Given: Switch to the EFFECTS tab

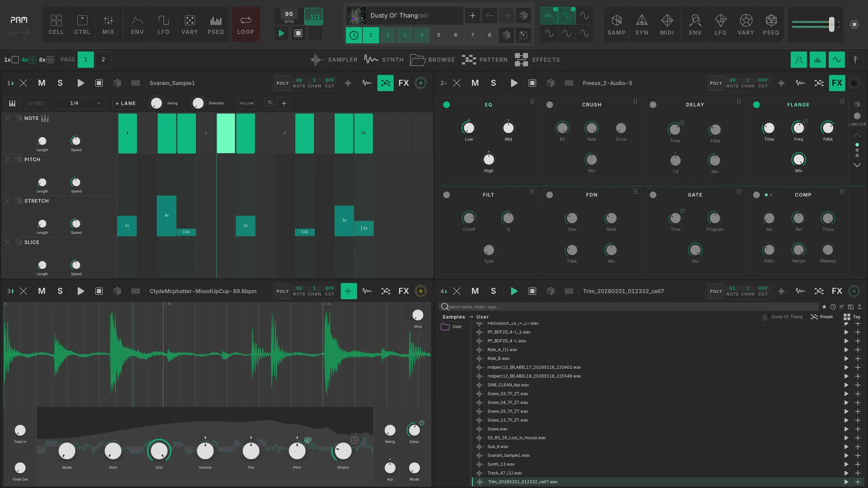Looking at the screenshot, I should [x=537, y=60].
